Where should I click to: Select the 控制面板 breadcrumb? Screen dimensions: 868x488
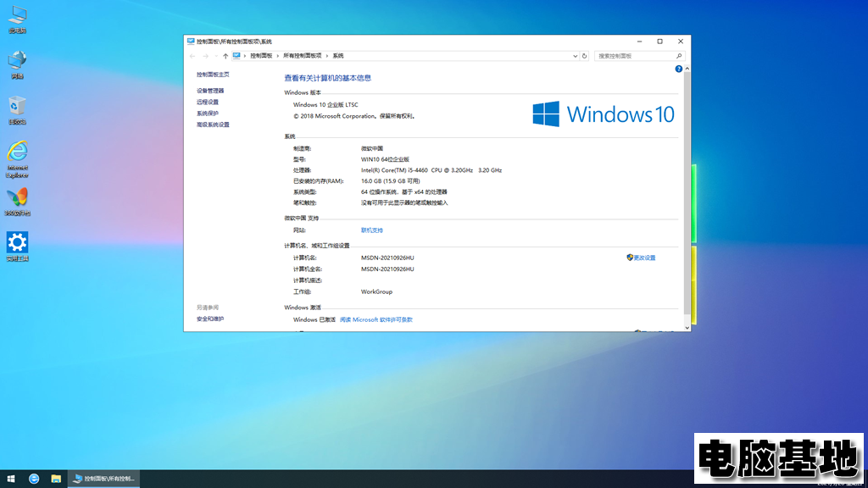(x=261, y=56)
